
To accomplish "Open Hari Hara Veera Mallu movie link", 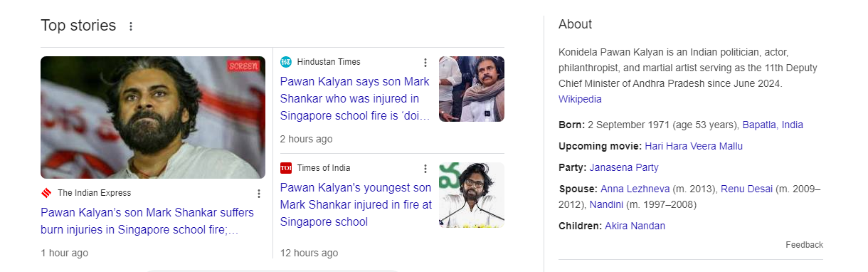I will coord(694,146).
